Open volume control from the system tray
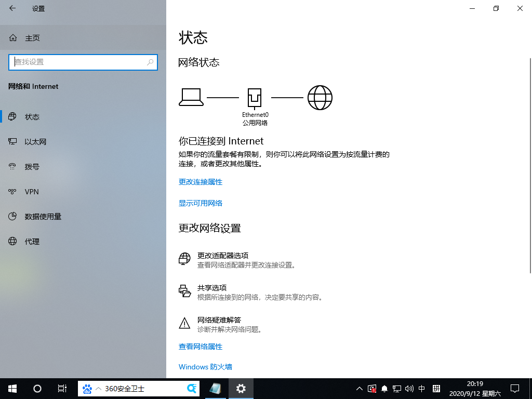 coord(408,389)
